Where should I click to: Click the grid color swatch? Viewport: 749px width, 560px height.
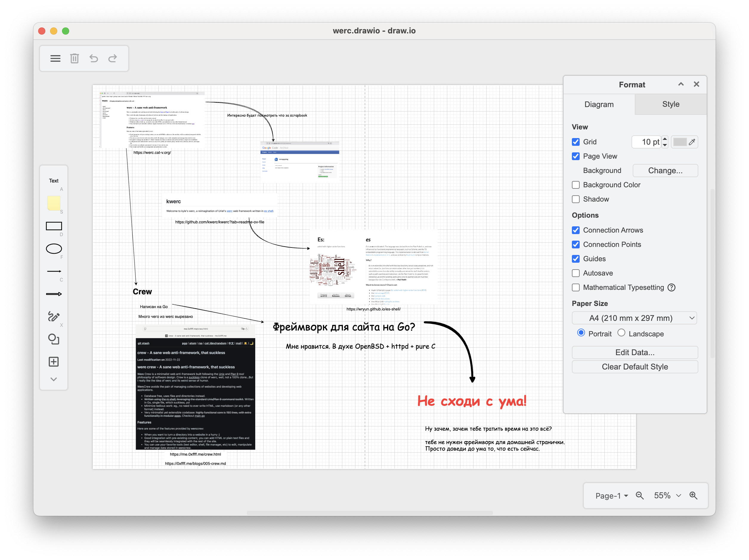point(680,142)
